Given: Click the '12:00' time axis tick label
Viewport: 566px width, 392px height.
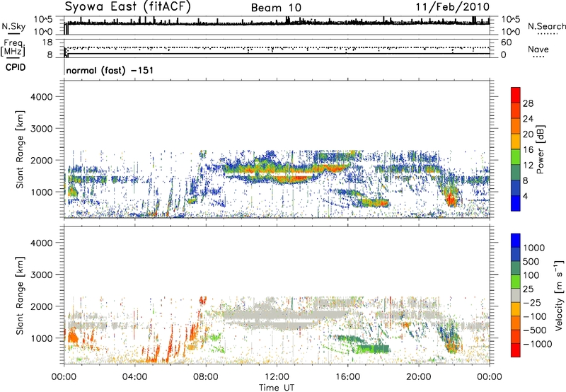Looking at the screenshot, I should (x=277, y=377).
